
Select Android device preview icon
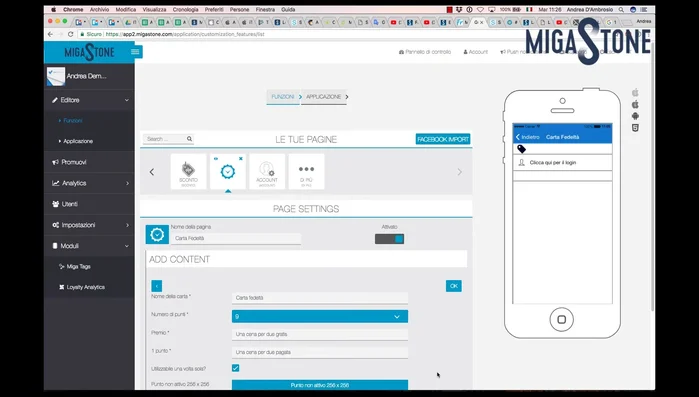635,116
